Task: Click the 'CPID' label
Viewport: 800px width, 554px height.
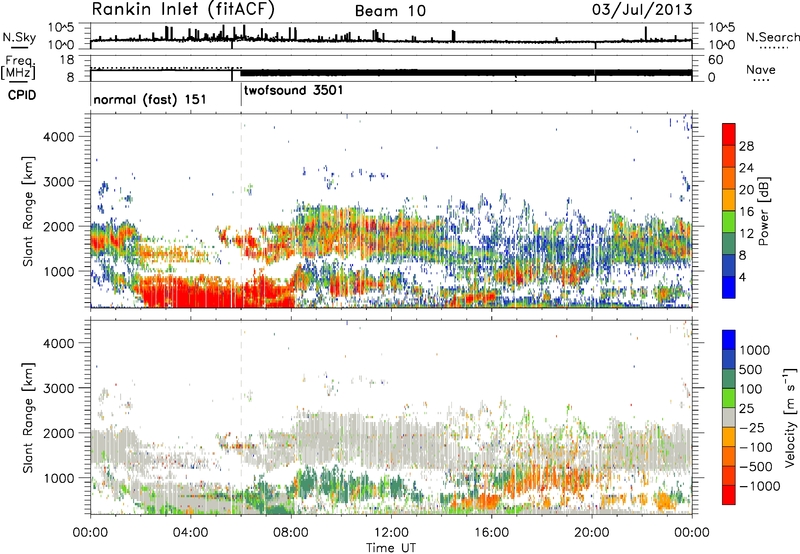Action: (x=22, y=95)
